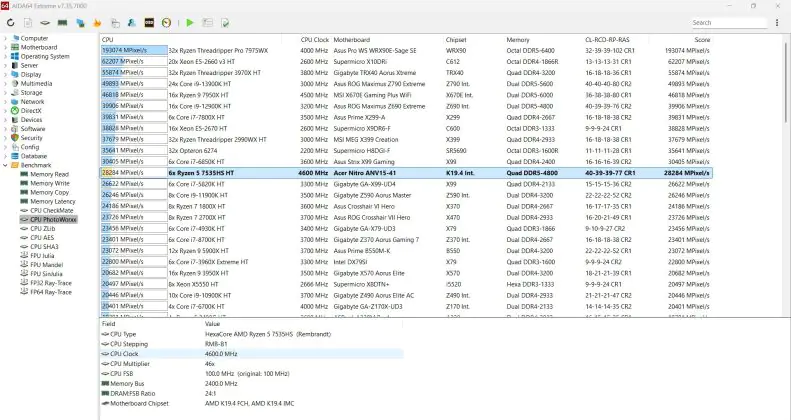Click the CPU Multiplier field in details
791x420 pixels.
[252, 364]
